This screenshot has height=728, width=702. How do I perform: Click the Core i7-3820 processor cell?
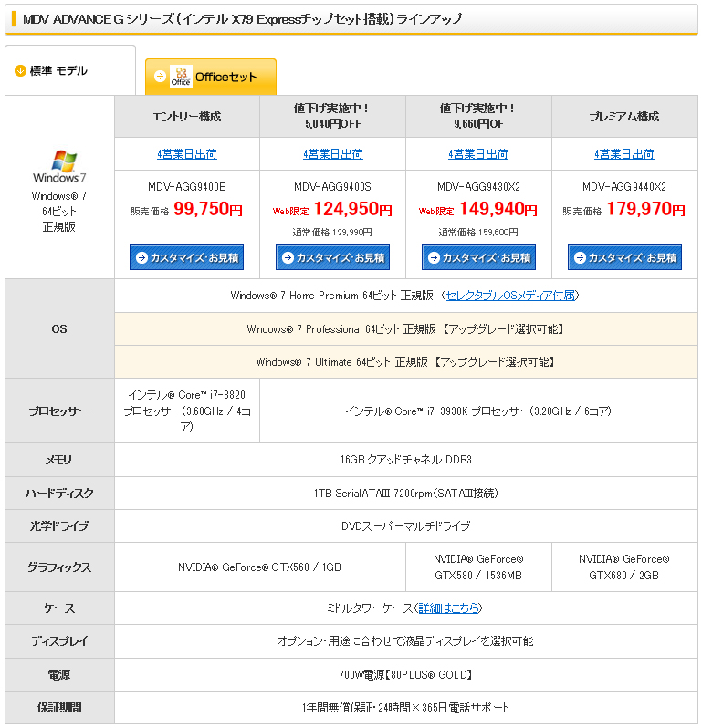(187, 411)
